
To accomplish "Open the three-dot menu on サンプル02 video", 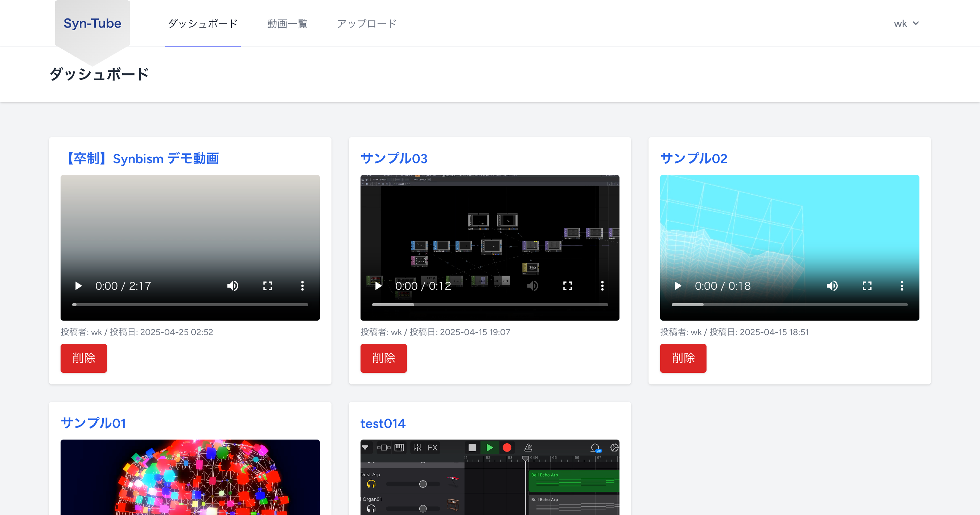I will 902,286.
